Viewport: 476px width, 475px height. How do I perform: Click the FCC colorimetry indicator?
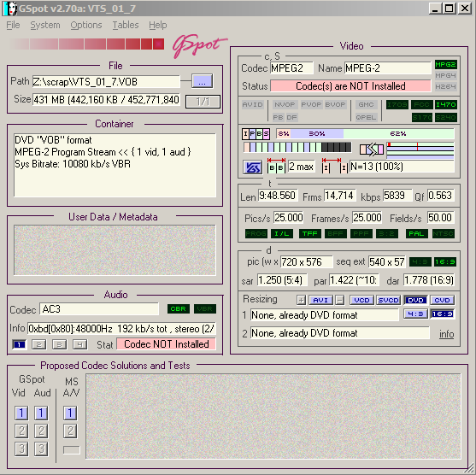point(421,105)
